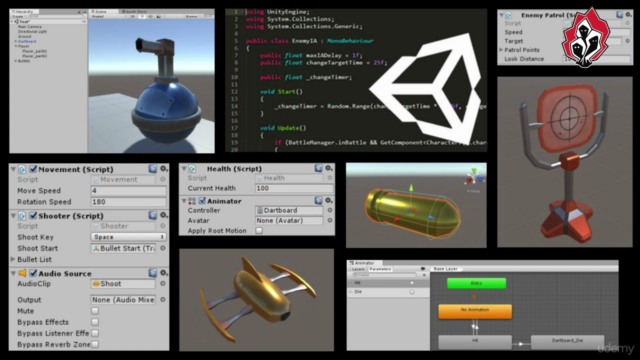The image size is (640, 360).
Task: Click the Audio Source speaker icon
Action: point(22,273)
